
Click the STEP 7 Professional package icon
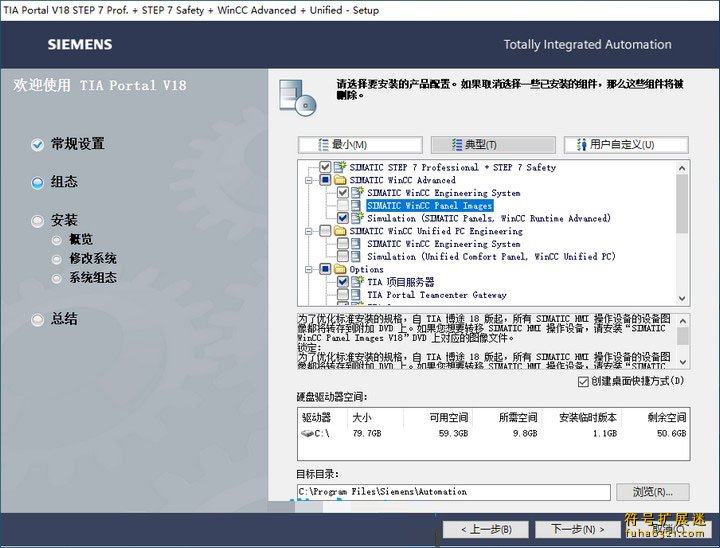coord(340,167)
